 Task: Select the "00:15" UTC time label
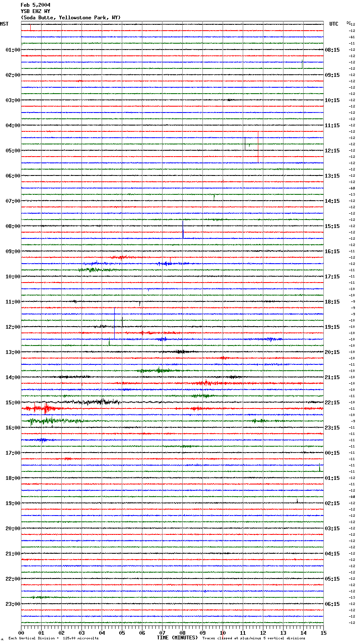(x=332, y=453)
